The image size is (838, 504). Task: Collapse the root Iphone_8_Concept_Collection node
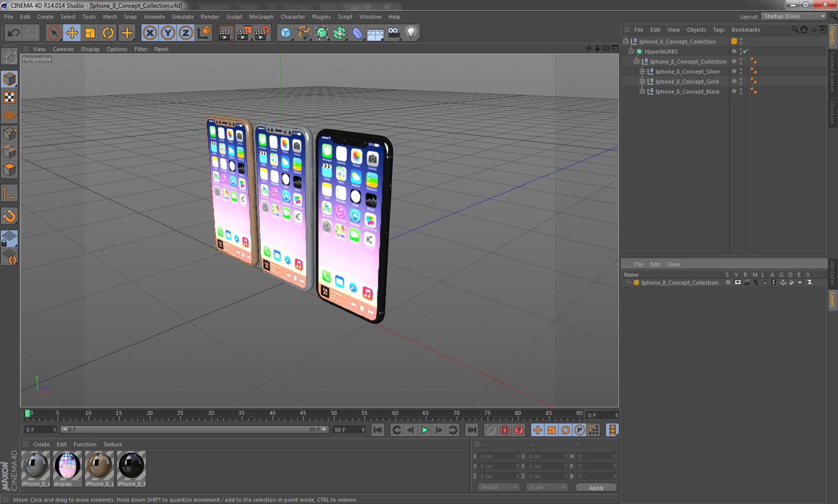[x=626, y=41]
